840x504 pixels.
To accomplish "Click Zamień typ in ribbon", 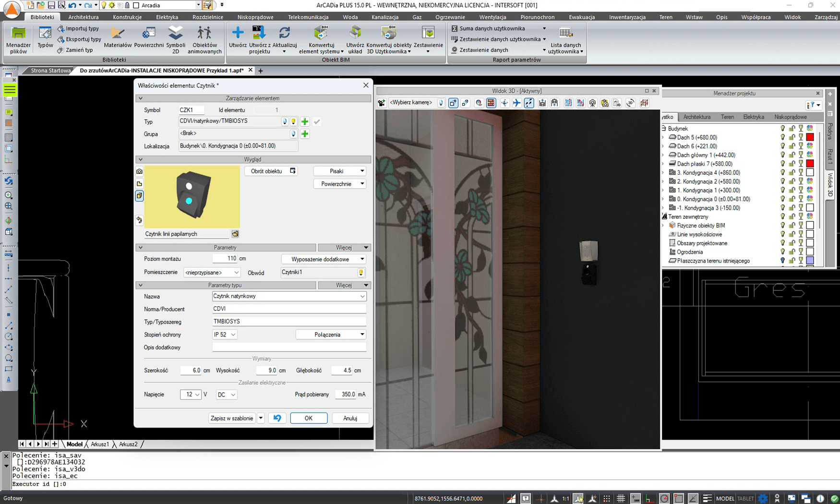I will pyautogui.click(x=75, y=50).
